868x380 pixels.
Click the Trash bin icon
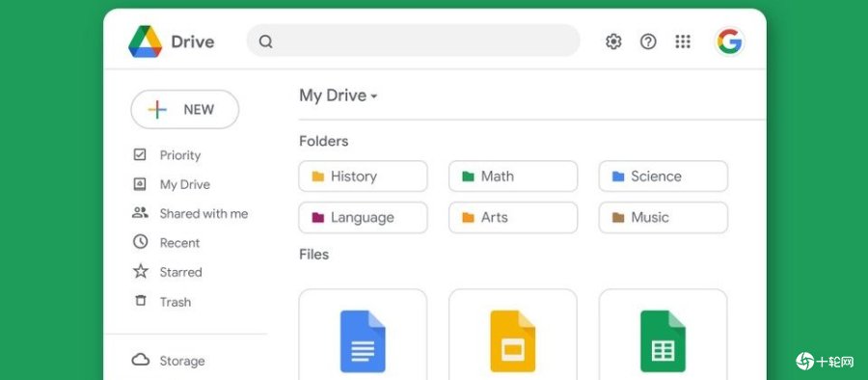tap(141, 301)
